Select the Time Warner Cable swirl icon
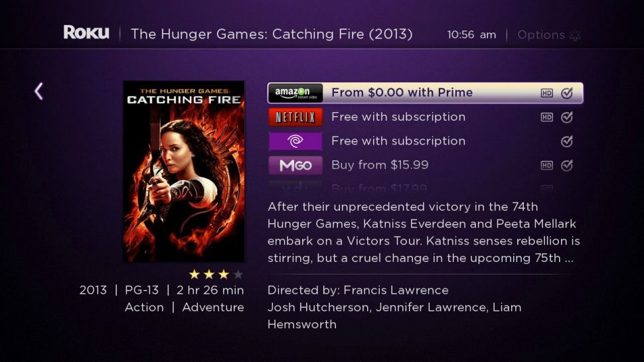 pos(295,141)
